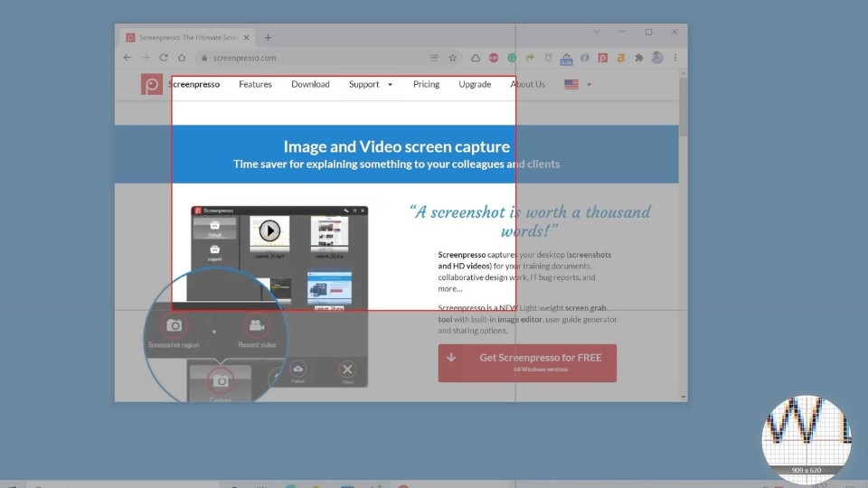Click the quote 'A screenshot is worth a thousand words!'
The width and height of the screenshot is (868, 488).
[530, 221]
